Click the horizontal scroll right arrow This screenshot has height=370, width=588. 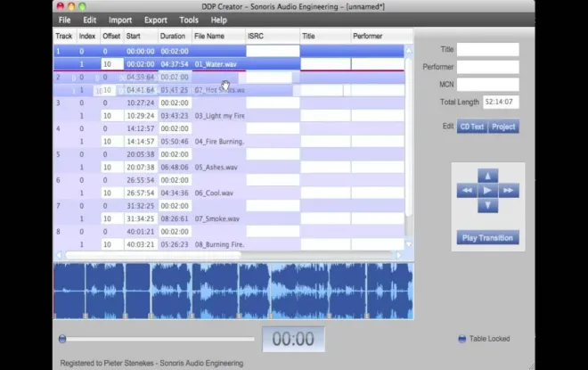pyautogui.click(x=398, y=255)
